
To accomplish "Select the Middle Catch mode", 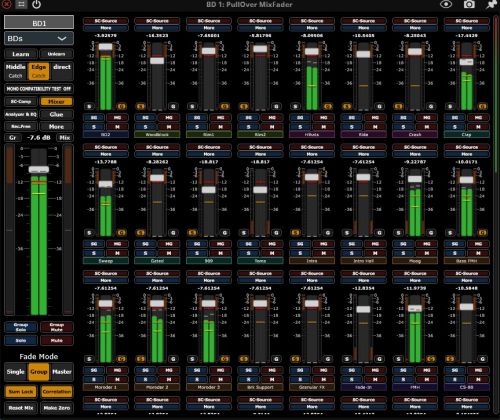I will [x=15, y=71].
